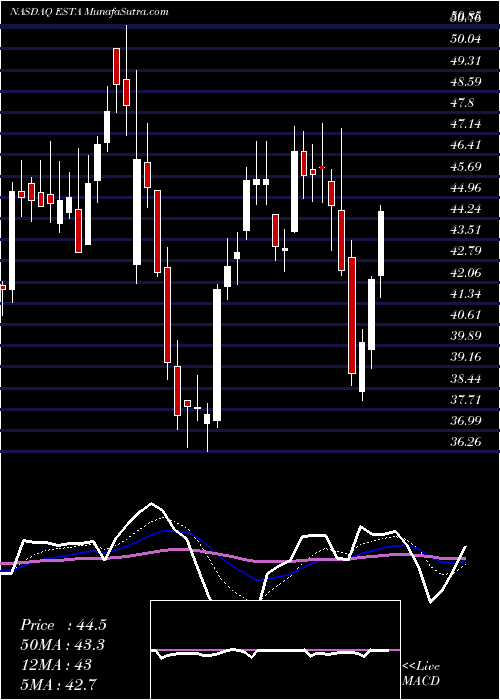
Task: Select the 46.41 price axis label
Action: 466,145
